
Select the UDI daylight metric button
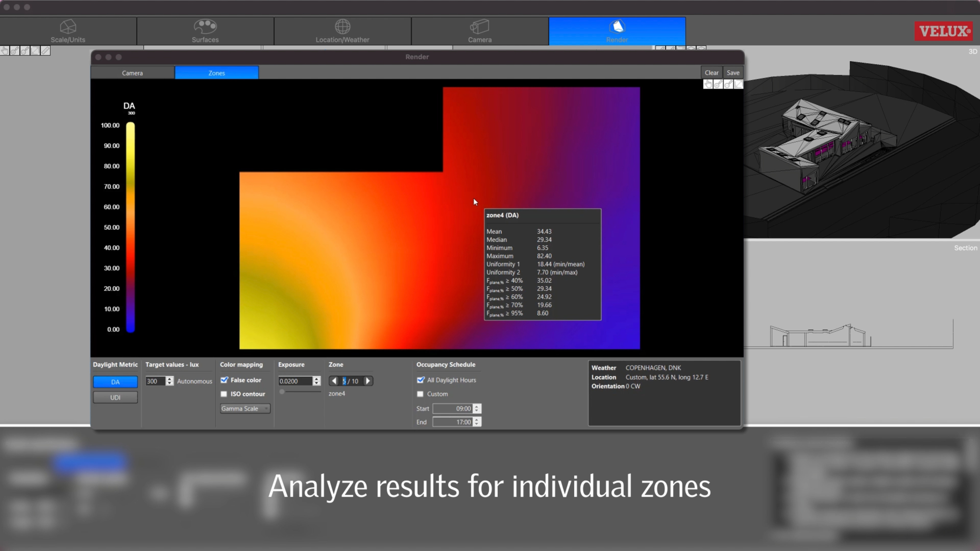(x=115, y=397)
